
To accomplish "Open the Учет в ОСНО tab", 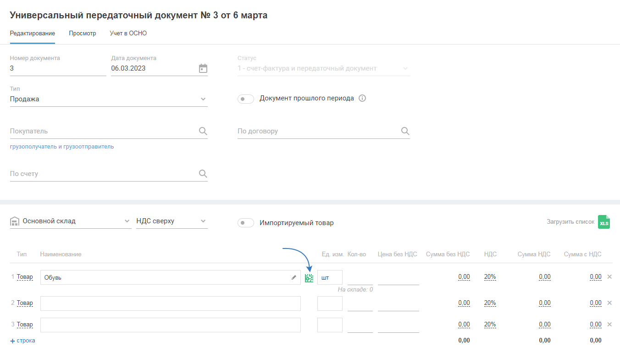I will 128,33.
